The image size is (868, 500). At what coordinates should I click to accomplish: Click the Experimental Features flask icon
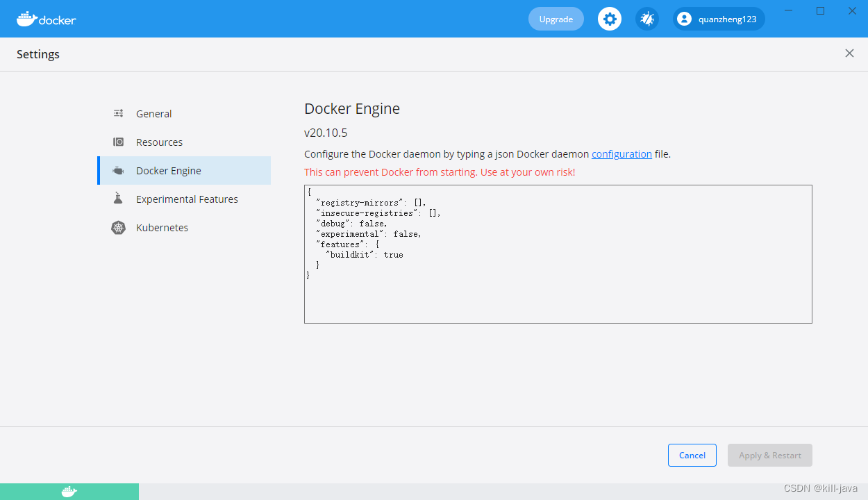click(118, 199)
